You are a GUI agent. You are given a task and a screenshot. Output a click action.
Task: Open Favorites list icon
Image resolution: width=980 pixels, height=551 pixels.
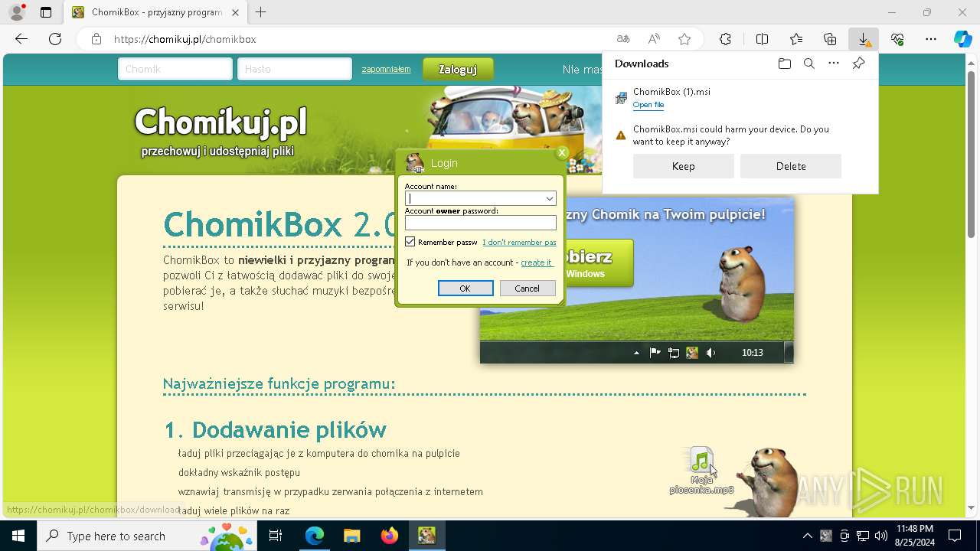pyautogui.click(x=796, y=39)
